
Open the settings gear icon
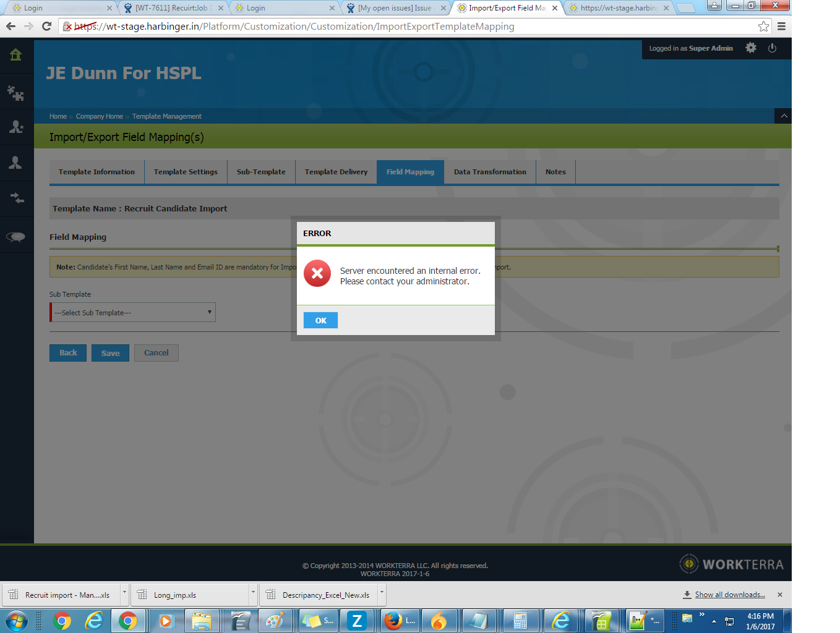click(750, 48)
